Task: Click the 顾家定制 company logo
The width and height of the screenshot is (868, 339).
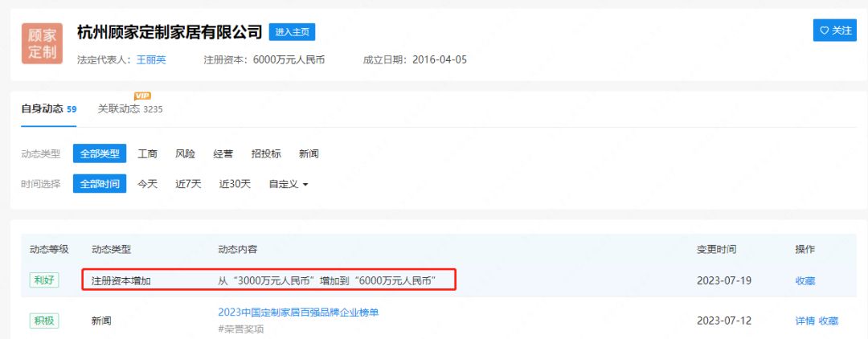Action: coord(42,43)
